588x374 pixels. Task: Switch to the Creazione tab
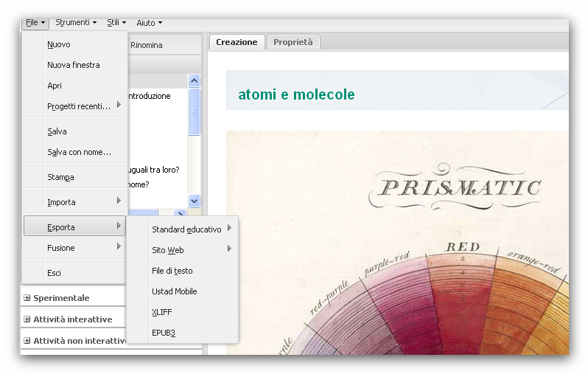tap(237, 42)
